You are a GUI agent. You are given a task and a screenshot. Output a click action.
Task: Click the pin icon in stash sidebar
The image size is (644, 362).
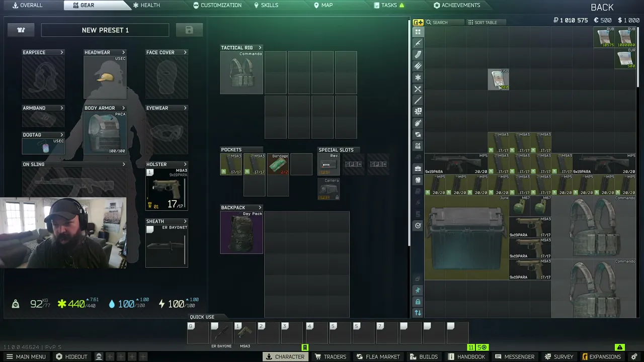[418, 290]
